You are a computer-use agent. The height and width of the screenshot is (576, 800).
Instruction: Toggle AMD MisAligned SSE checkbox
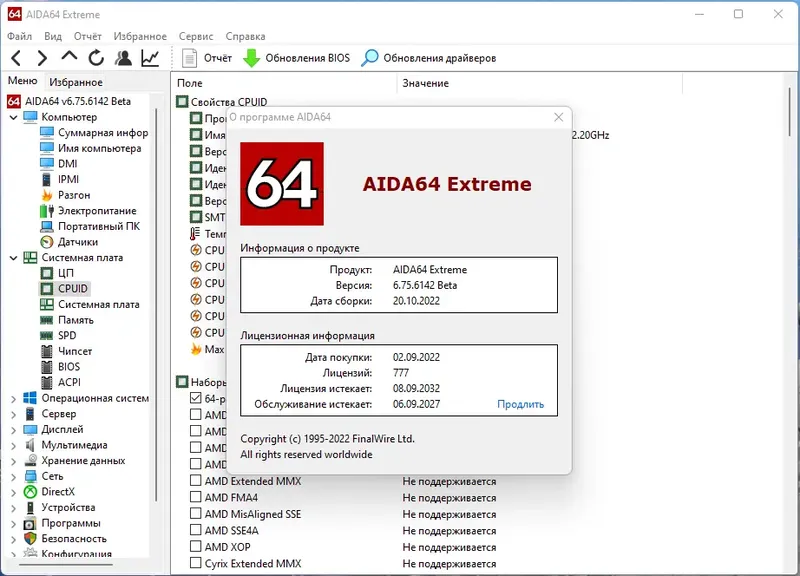tap(195, 513)
